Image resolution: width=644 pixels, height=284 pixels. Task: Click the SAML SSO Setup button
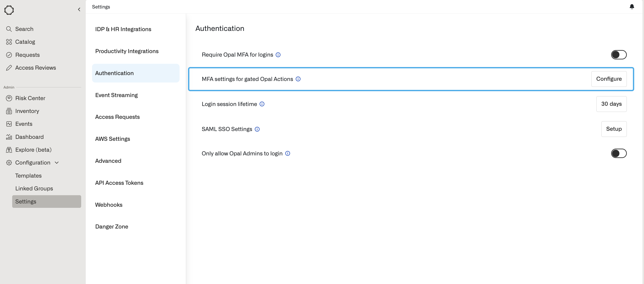tap(614, 129)
